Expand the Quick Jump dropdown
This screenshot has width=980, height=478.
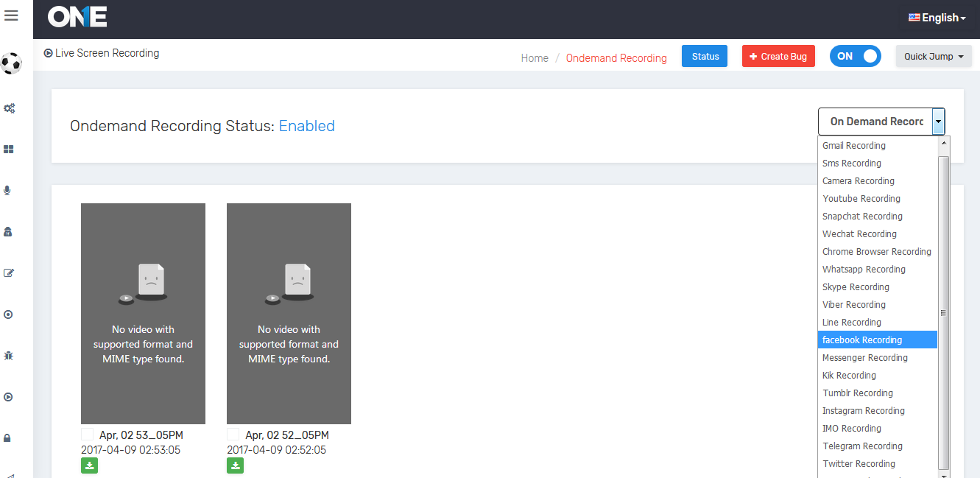(933, 57)
